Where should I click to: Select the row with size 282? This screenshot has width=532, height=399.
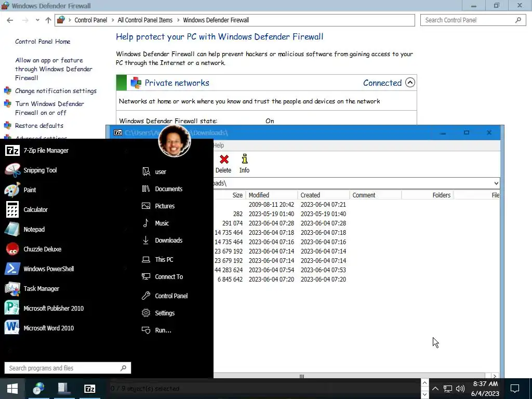[x=356, y=214]
